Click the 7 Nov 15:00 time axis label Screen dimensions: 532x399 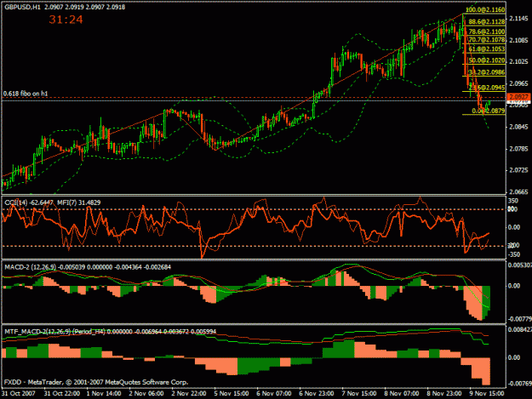(x=358, y=394)
